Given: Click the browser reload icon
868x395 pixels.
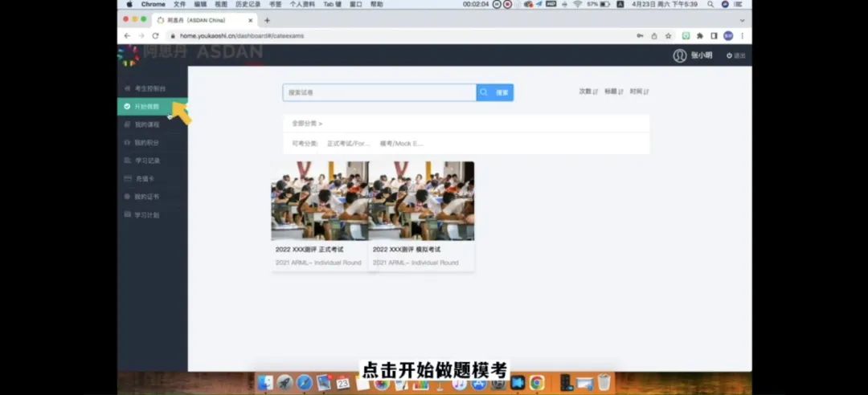Looking at the screenshot, I should tap(155, 35).
